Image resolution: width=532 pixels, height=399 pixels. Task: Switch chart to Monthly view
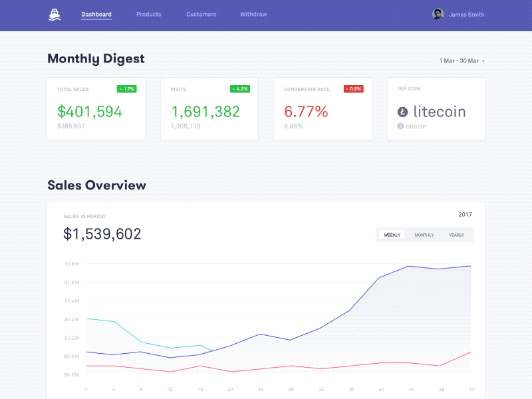tap(424, 235)
